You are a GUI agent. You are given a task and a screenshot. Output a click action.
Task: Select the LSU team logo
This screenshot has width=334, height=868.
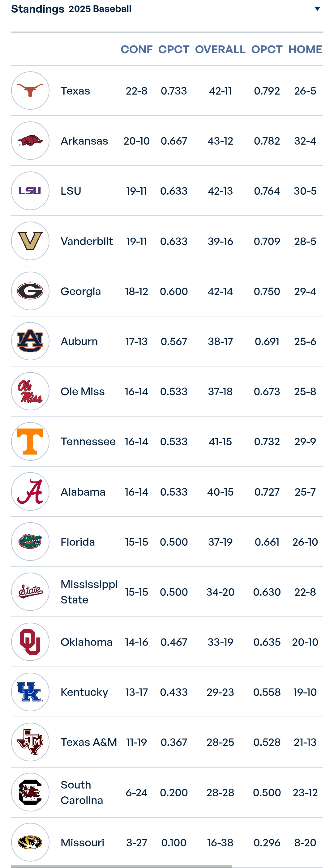[30, 191]
